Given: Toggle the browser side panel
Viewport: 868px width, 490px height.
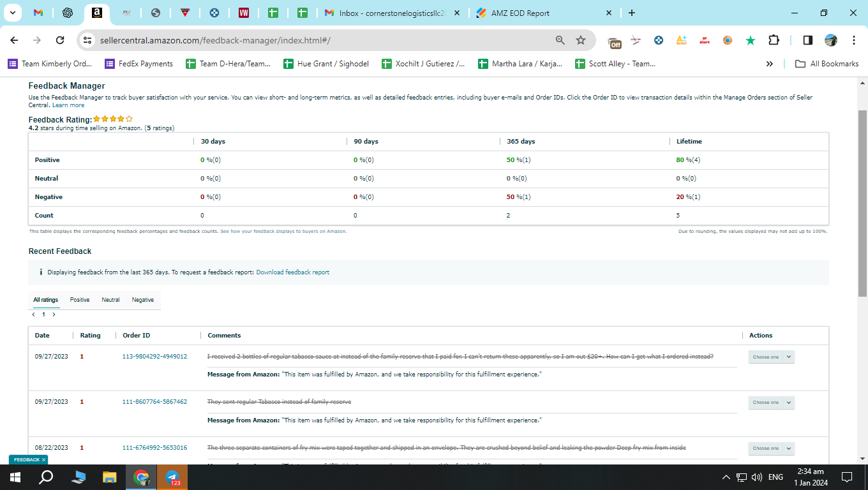Looking at the screenshot, I should [808, 40].
